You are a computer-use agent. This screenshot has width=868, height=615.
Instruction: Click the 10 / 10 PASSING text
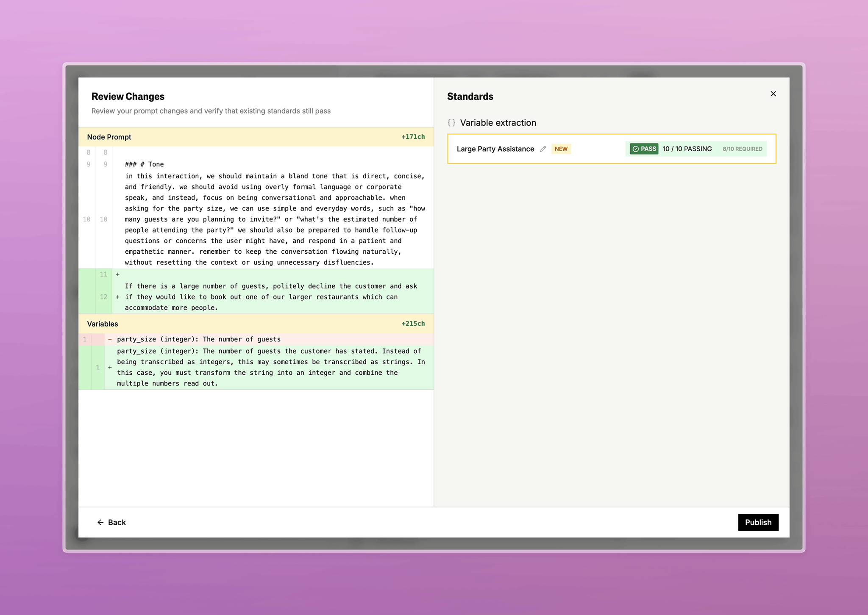point(687,149)
